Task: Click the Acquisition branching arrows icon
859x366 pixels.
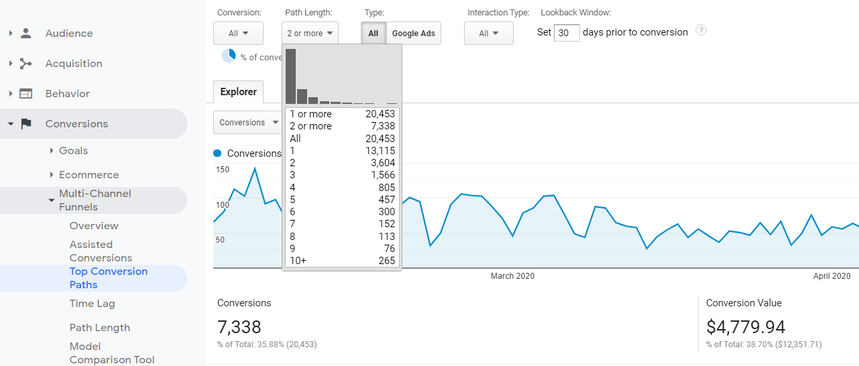Action: [26, 64]
